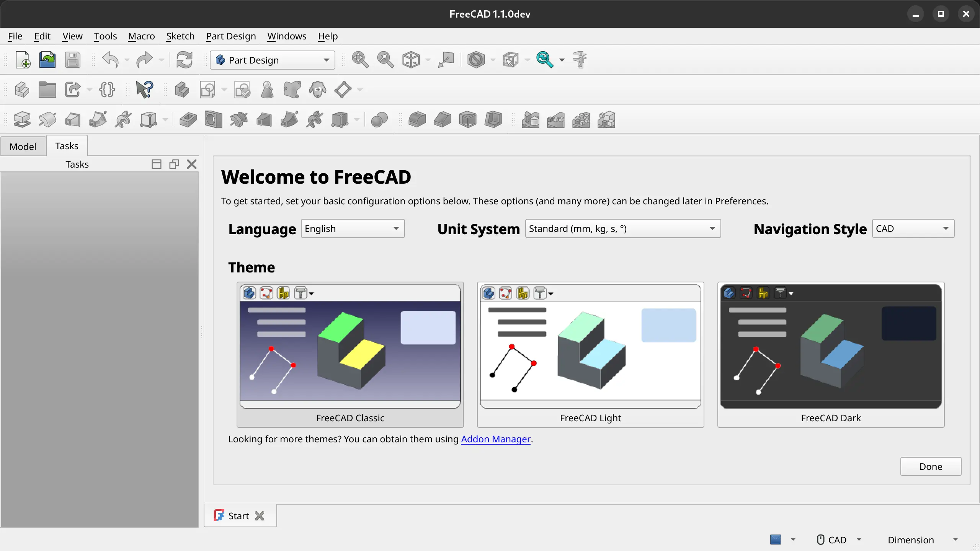The image size is (980, 551).
Task: Select FreeCAD Light theme
Action: point(590,354)
